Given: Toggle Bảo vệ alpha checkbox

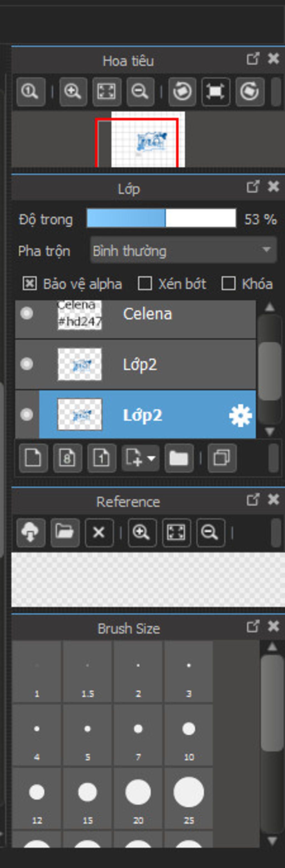Looking at the screenshot, I should (30, 283).
